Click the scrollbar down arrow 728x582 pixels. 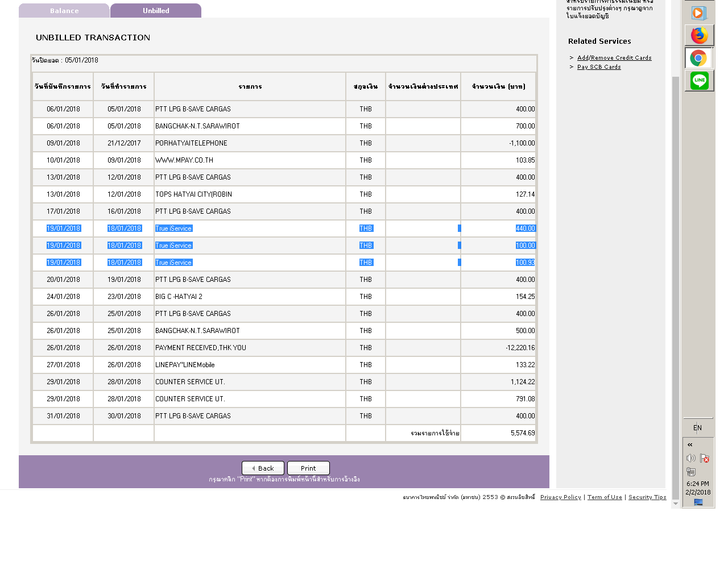point(676,504)
